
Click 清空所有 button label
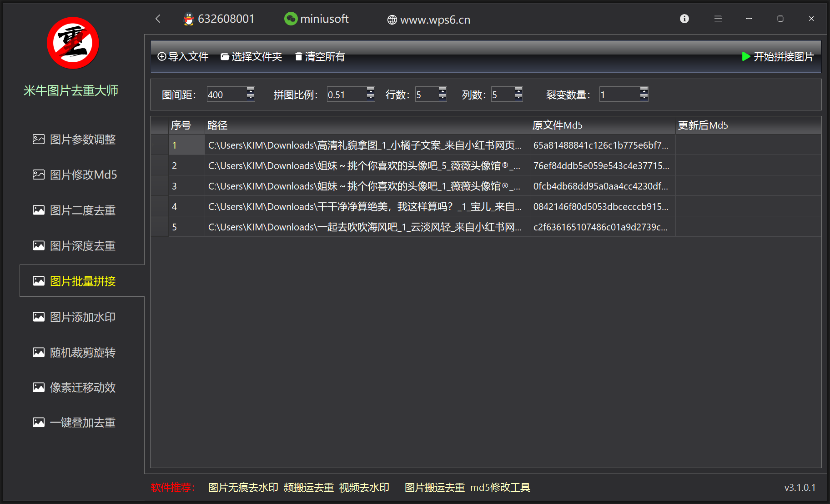(325, 56)
